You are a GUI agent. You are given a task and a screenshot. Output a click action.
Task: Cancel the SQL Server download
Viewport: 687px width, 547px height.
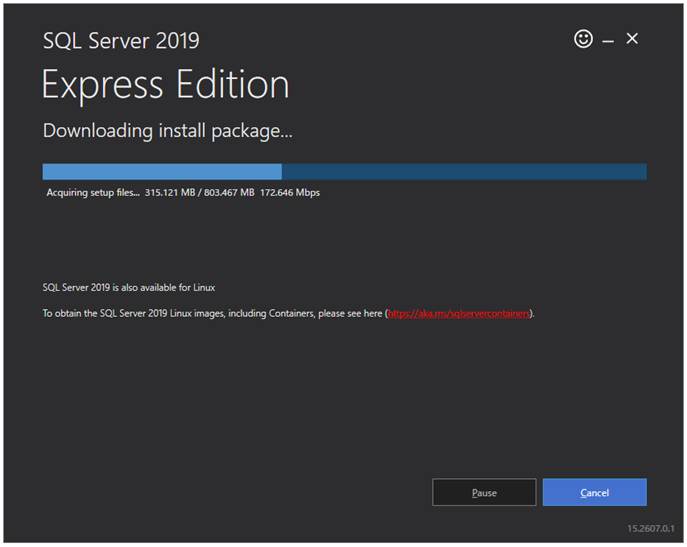(x=595, y=492)
